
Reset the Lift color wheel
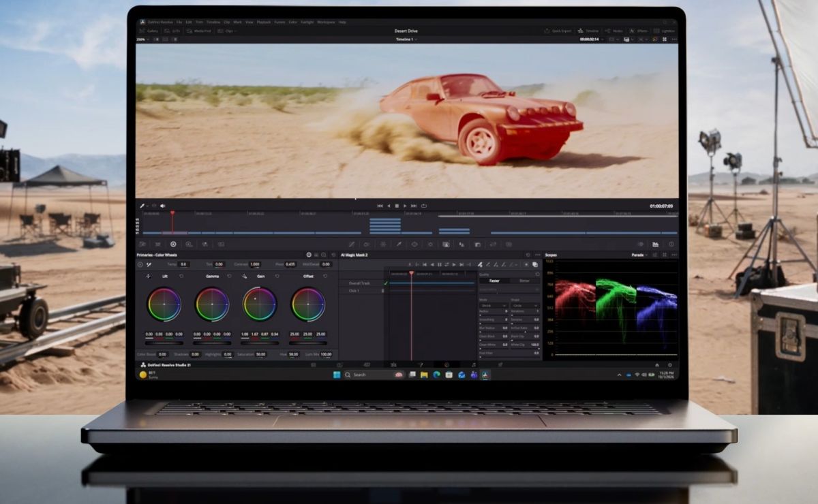click(181, 276)
